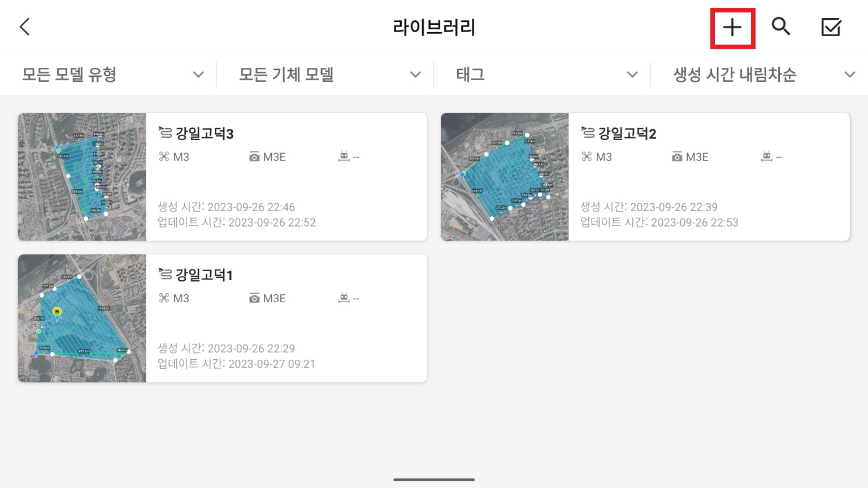Viewport: 868px width, 488px height.
Task: Click the drone icon in 강일고덕3 card
Action: [x=164, y=157]
